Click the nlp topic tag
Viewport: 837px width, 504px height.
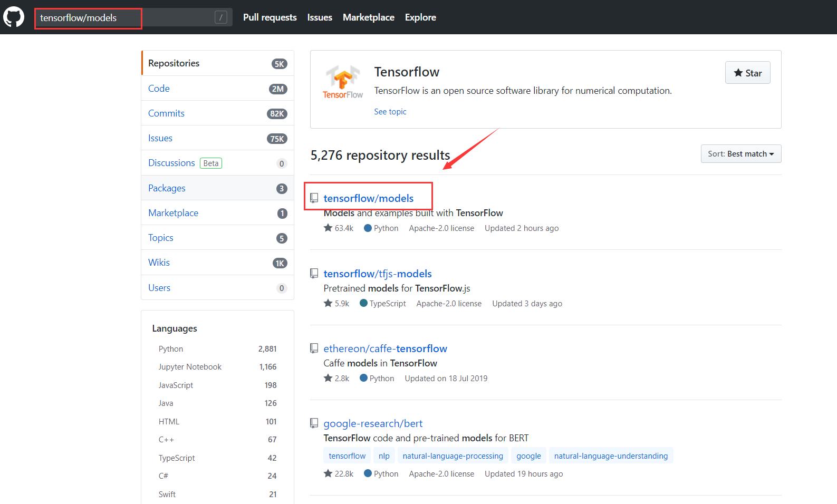pos(384,456)
